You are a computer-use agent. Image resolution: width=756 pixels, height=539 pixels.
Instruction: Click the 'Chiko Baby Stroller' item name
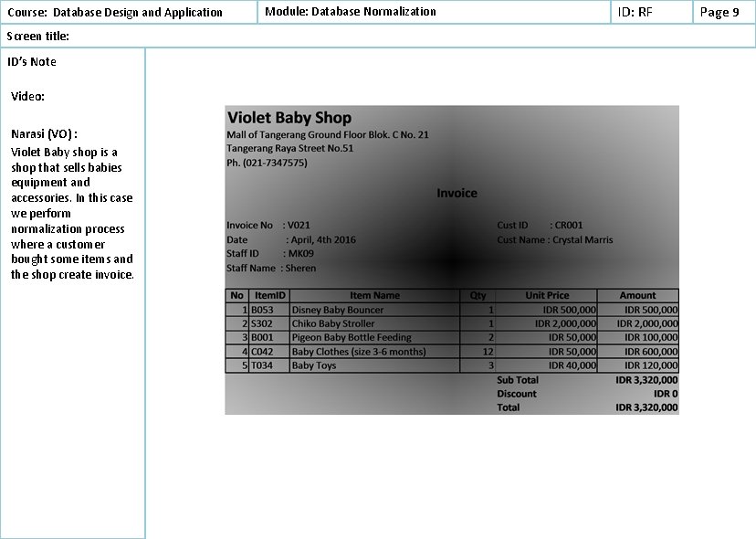click(333, 323)
